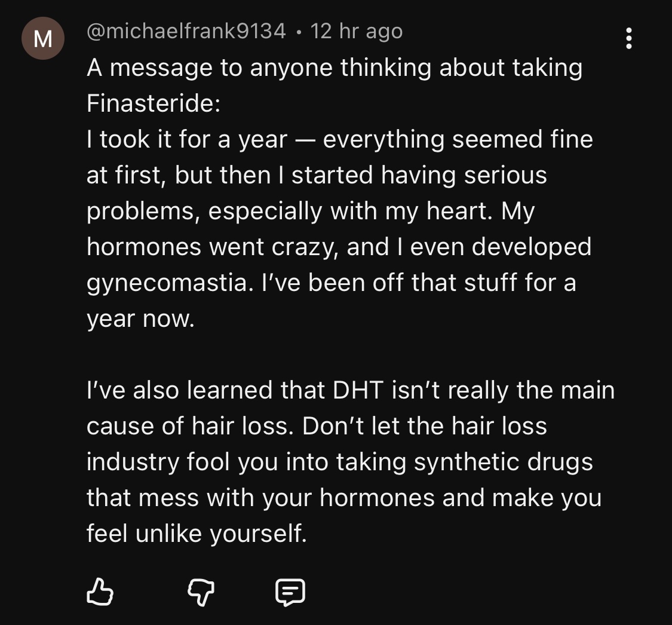
Task: Click the line "problems, especially with my heart"
Action: coord(310,211)
